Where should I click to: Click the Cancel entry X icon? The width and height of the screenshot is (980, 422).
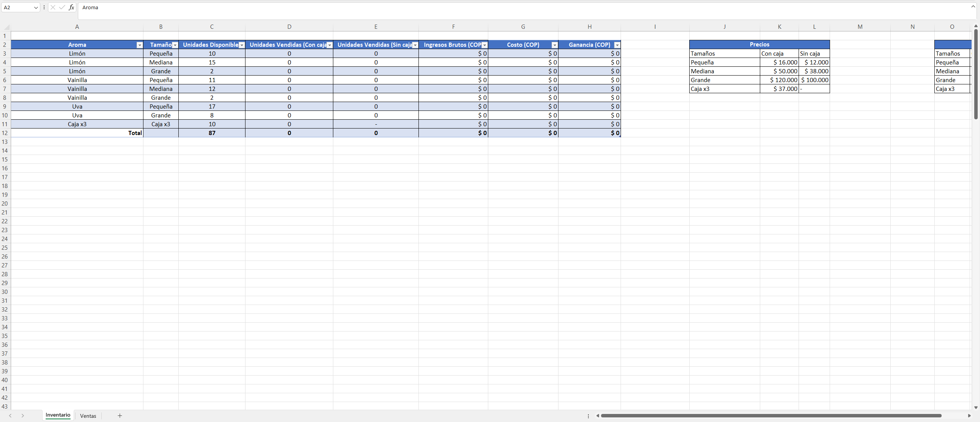(53, 7)
